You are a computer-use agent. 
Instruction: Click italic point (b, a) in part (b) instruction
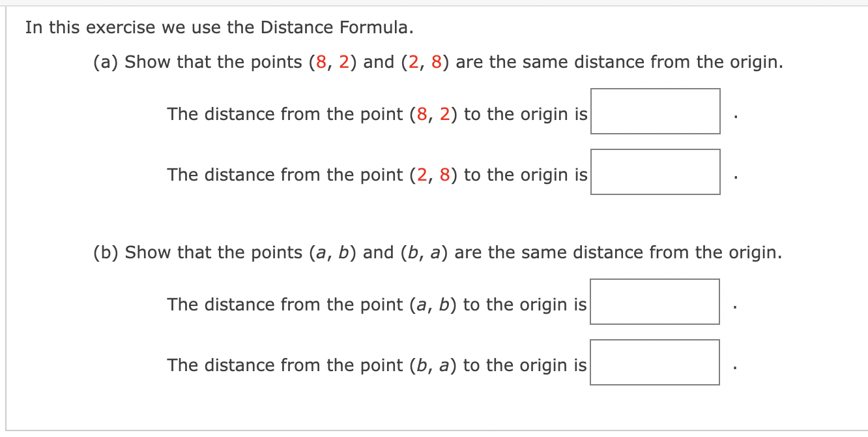(x=424, y=252)
